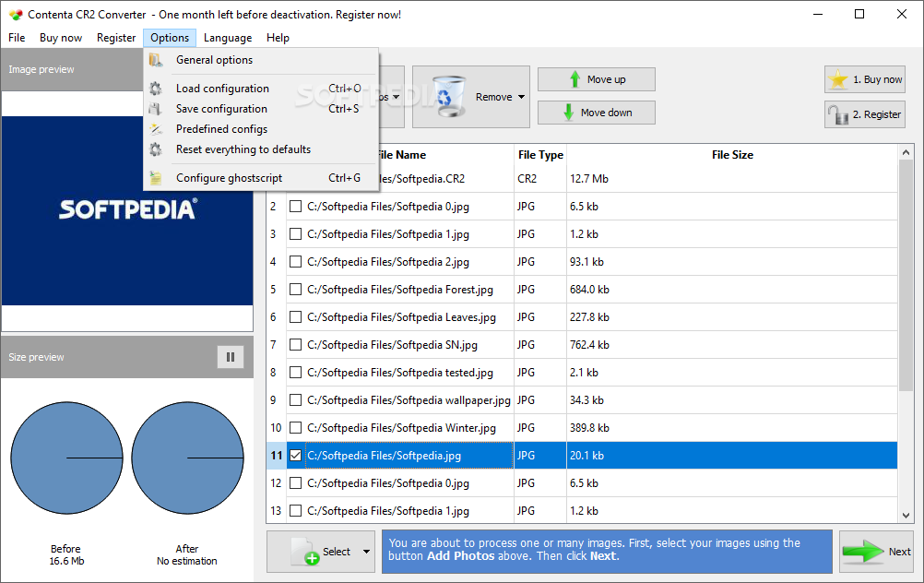This screenshot has width=924, height=583.
Task: Click the Contenta app icon in title bar
Action: (x=16, y=14)
